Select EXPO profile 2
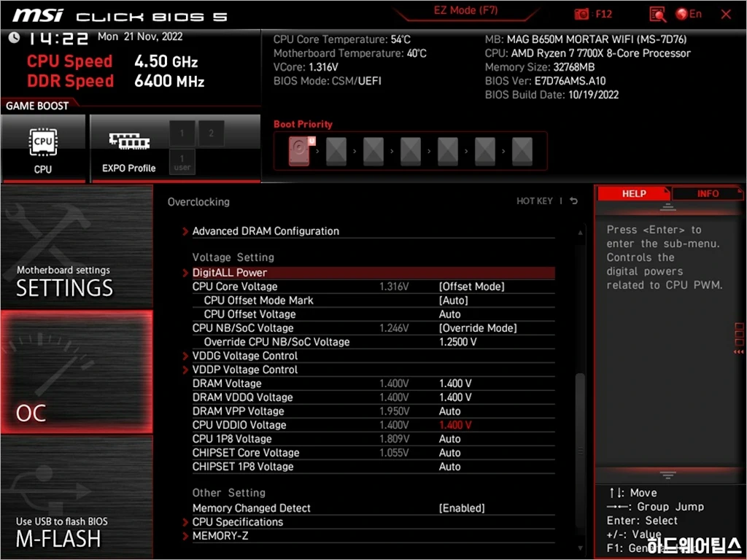Viewport: 747px width, 560px height. [211, 133]
